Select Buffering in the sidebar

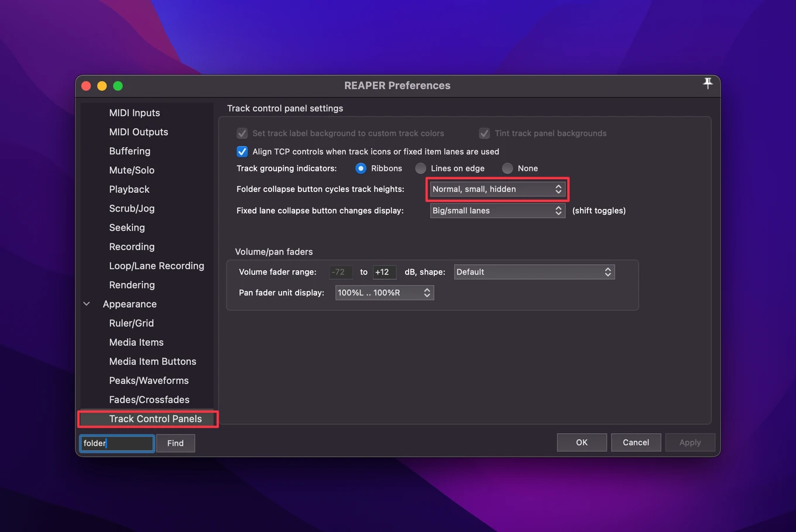tap(130, 151)
